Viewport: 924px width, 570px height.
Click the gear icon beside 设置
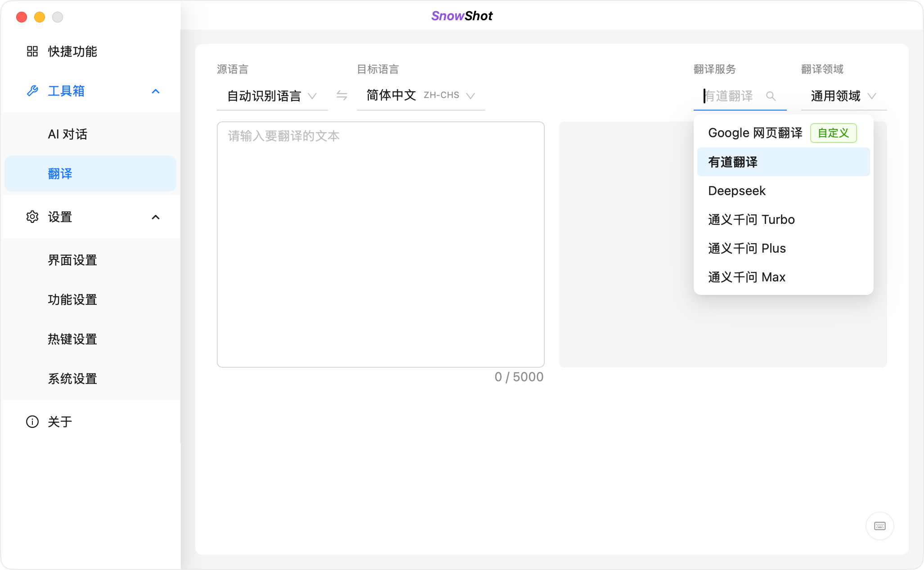point(32,217)
